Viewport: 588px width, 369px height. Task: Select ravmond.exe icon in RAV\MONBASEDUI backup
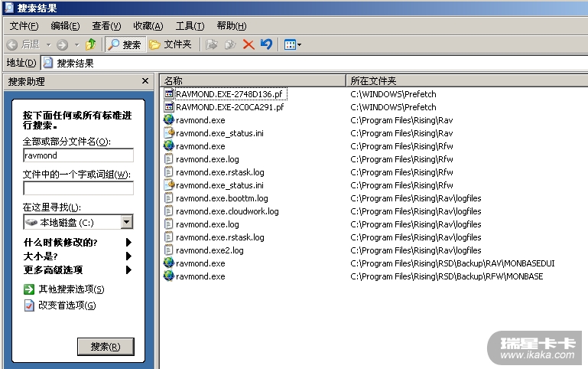click(169, 263)
